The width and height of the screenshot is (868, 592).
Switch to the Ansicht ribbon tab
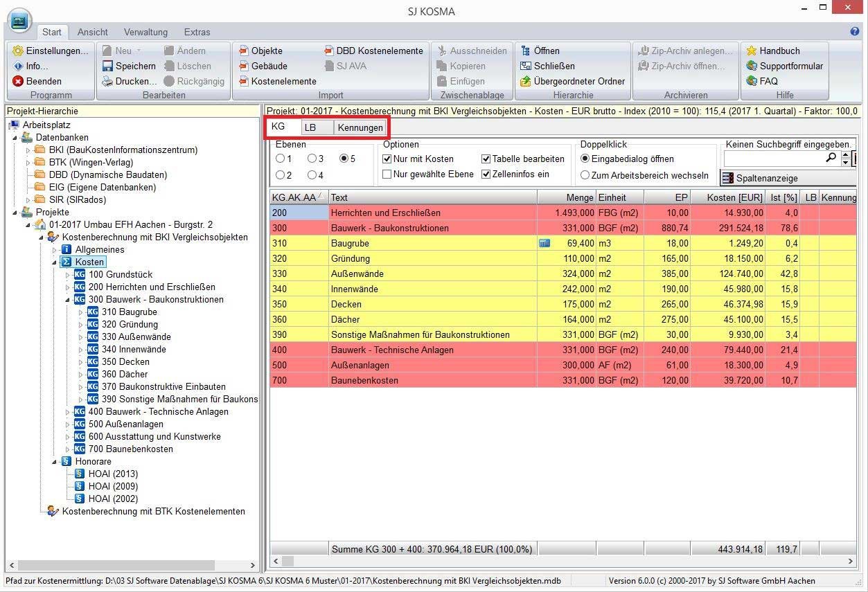click(93, 32)
